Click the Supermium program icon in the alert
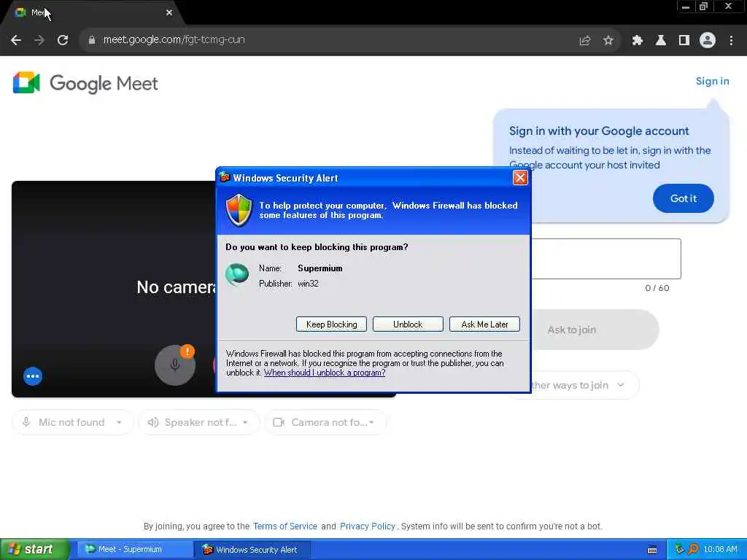Image resolution: width=747 pixels, height=560 pixels. point(237,275)
